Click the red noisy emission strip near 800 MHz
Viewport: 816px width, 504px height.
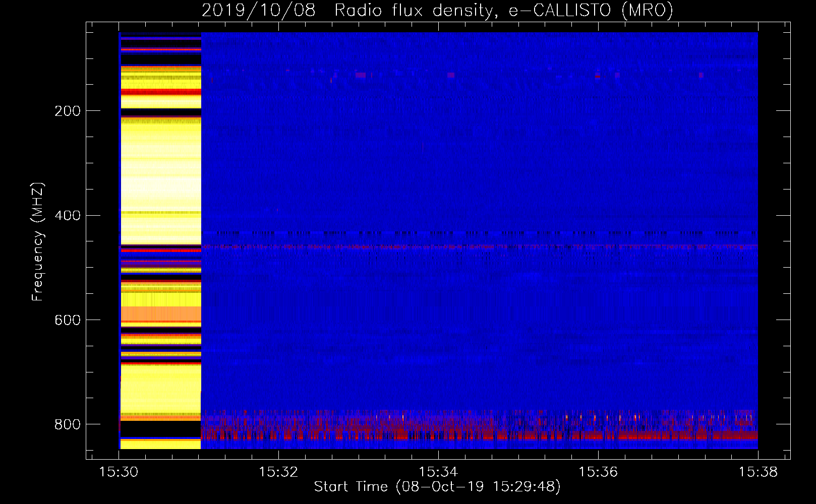coord(479,426)
